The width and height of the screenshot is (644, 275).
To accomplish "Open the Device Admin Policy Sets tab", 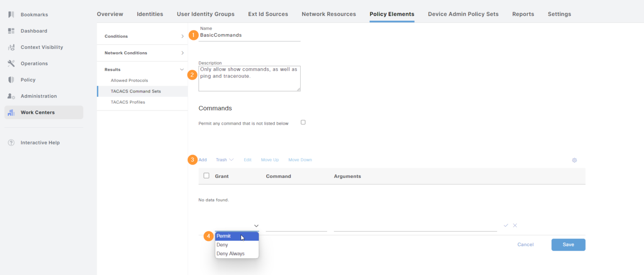I will point(463,14).
